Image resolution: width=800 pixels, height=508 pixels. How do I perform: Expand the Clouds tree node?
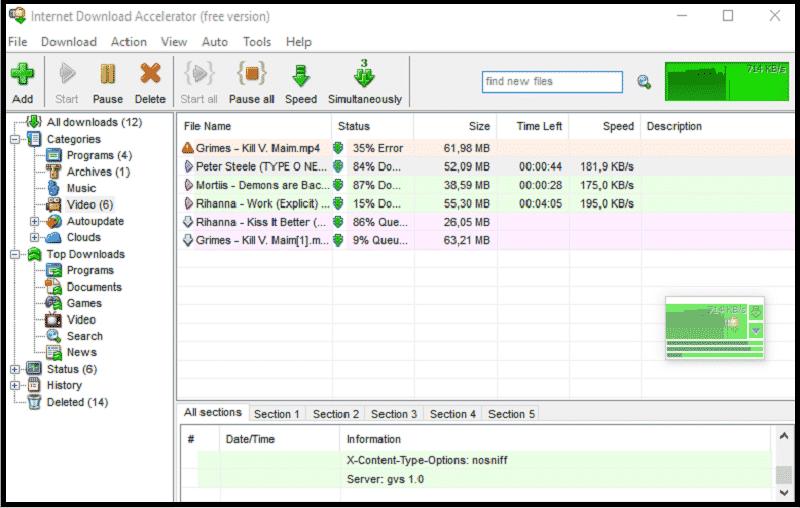click(34, 238)
